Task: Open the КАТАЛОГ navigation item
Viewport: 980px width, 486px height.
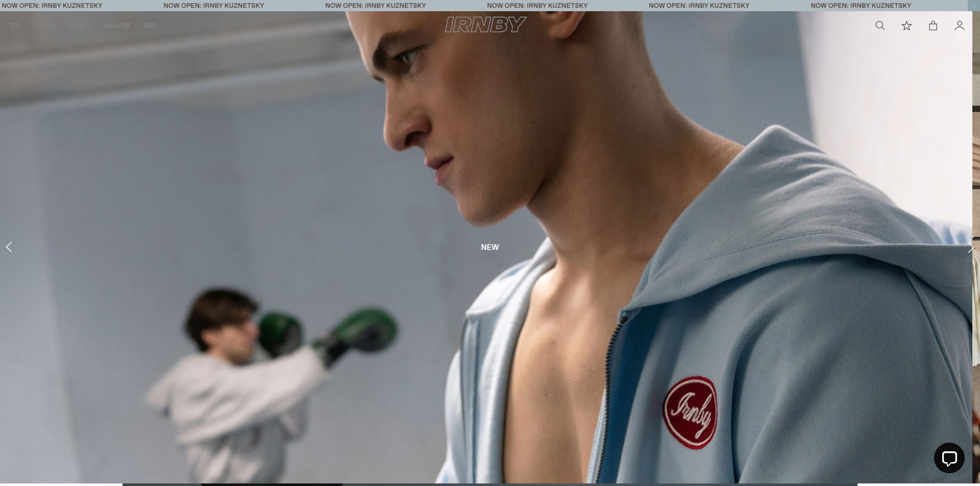Action: click(117, 25)
